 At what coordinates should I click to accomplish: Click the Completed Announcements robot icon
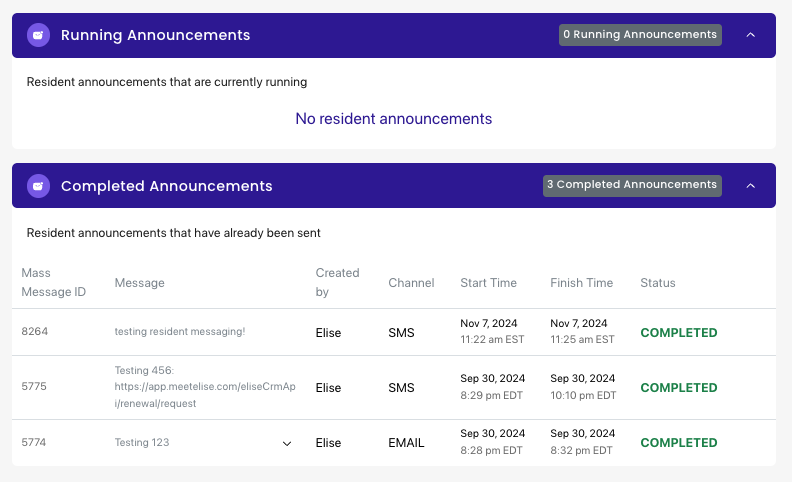[x=38, y=186]
